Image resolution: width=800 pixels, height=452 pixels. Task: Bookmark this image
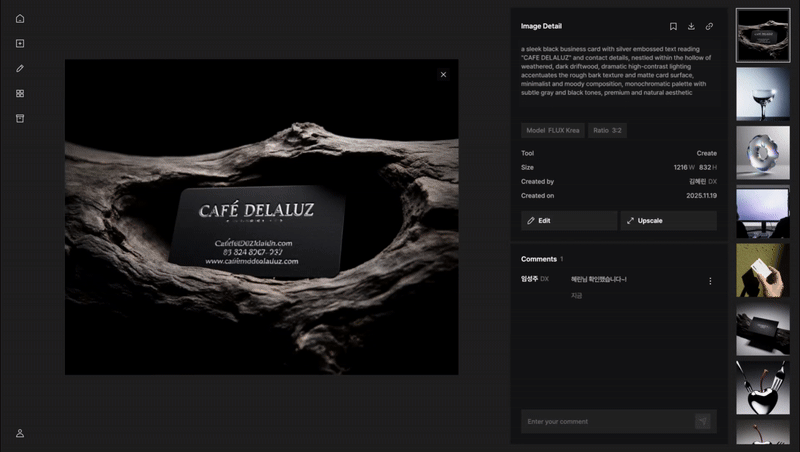pyautogui.click(x=673, y=27)
